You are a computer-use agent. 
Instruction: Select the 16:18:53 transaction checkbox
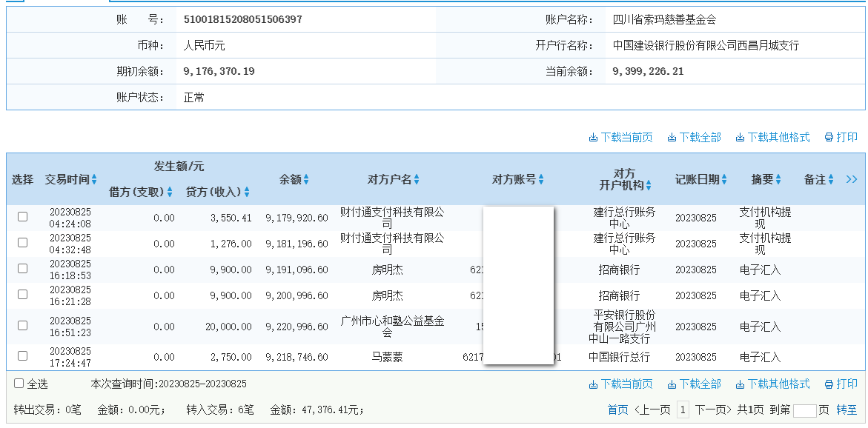[x=23, y=269]
